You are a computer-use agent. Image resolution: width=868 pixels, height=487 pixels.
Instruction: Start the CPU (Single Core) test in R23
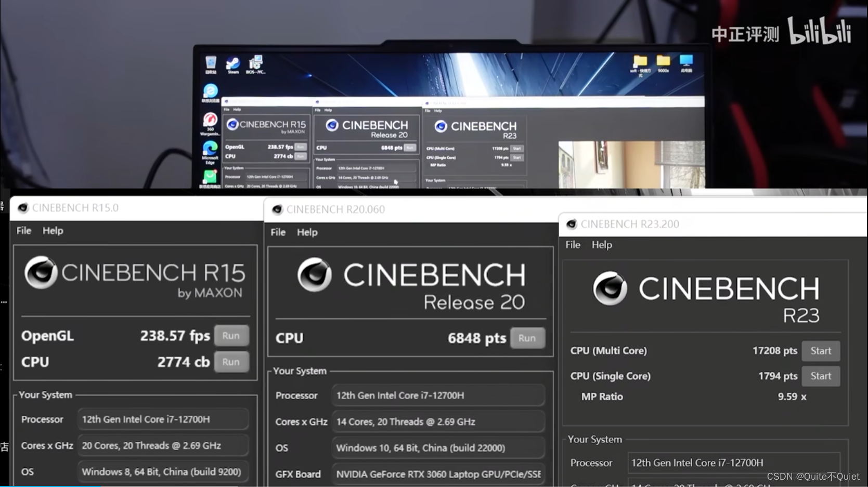click(x=821, y=376)
